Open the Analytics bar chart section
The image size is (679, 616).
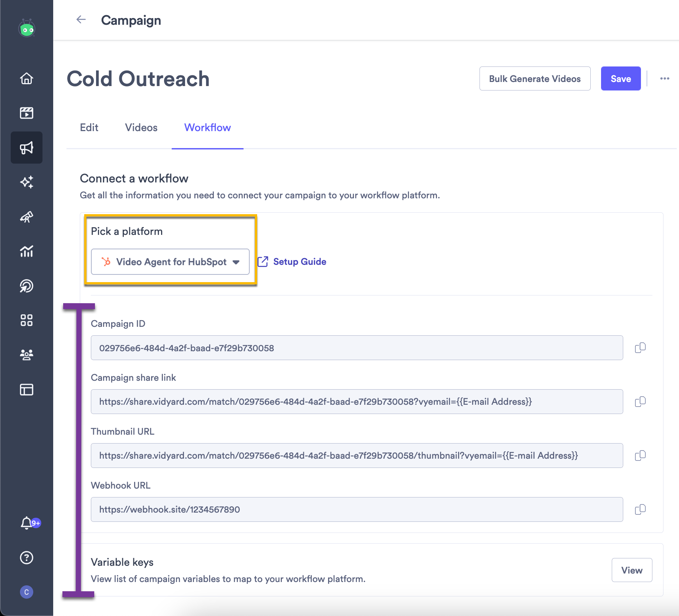tap(26, 251)
